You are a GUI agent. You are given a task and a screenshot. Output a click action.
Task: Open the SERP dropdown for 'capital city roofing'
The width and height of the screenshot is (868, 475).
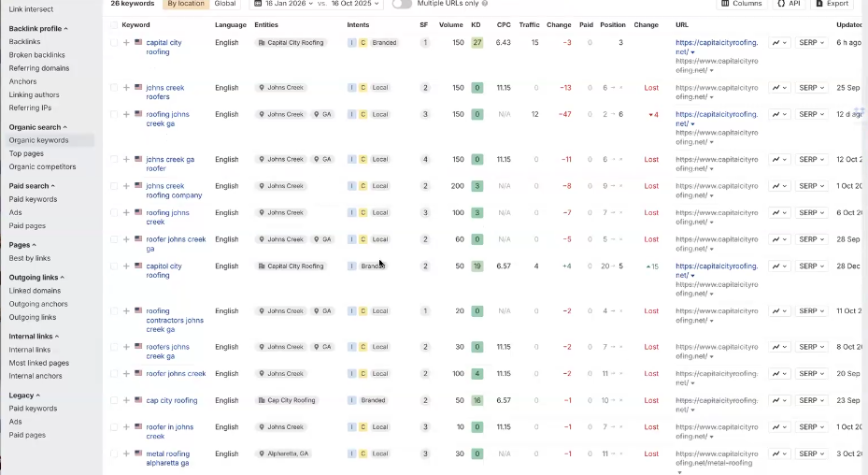812,43
